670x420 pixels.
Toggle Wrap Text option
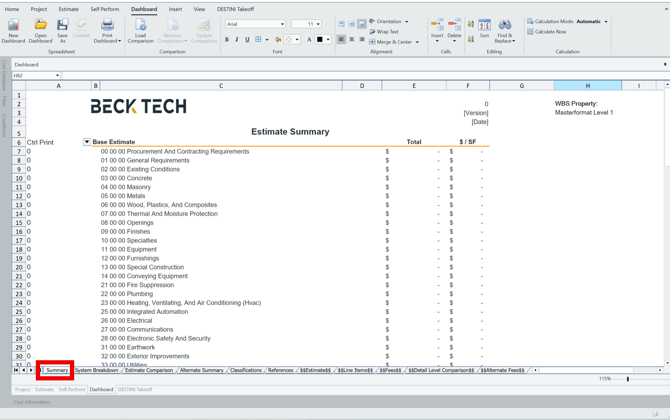click(386, 32)
